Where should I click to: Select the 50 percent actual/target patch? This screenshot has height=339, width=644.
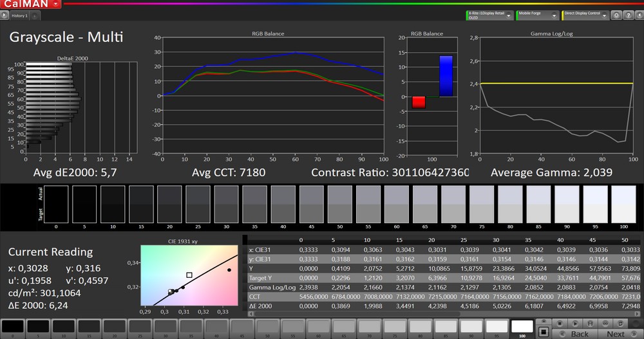coord(339,204)
